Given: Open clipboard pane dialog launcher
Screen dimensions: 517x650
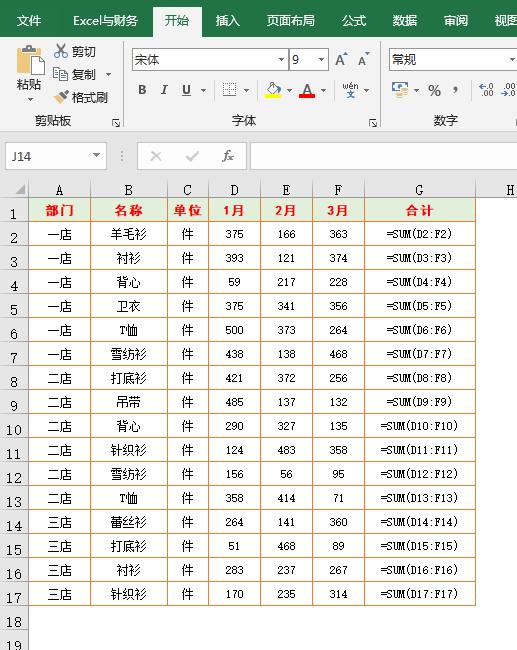Looking at the screenshot, I should [116, 123].
